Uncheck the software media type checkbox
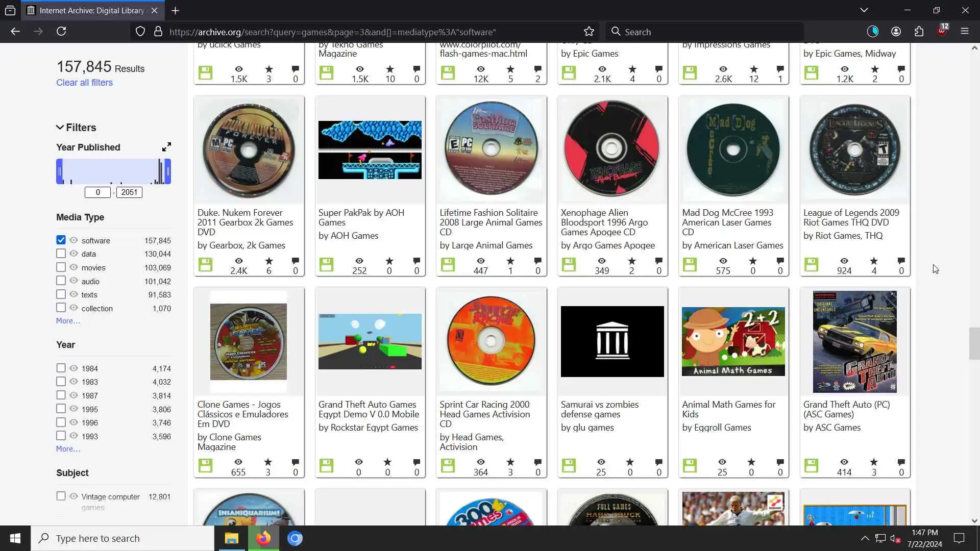The image size is (980, 551). click(61, 240)
